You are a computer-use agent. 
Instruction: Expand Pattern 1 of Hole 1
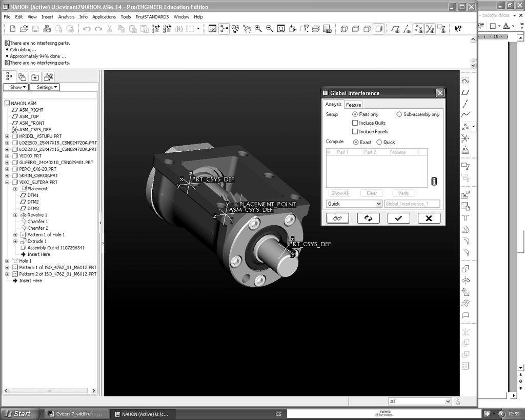15,235
